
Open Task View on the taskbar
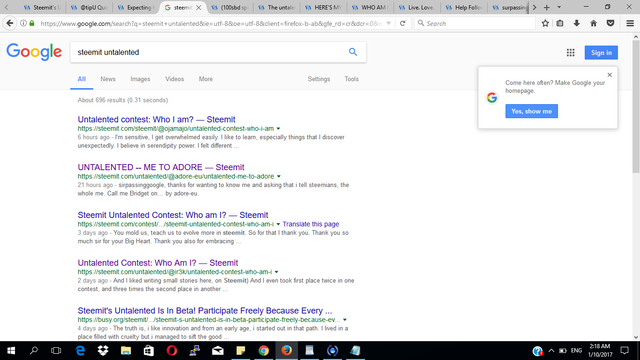pos(56,351)
